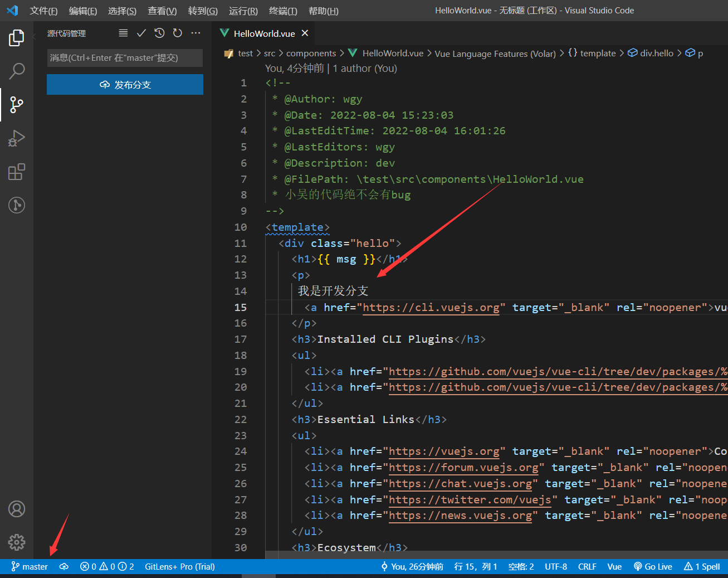
Task: Click the src breadcrumb segment
Action: 270,54
